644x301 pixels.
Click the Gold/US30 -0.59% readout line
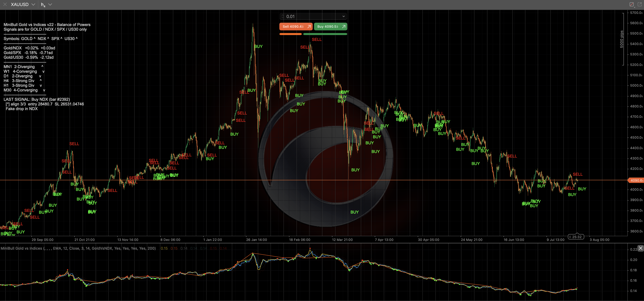point(28,57)
